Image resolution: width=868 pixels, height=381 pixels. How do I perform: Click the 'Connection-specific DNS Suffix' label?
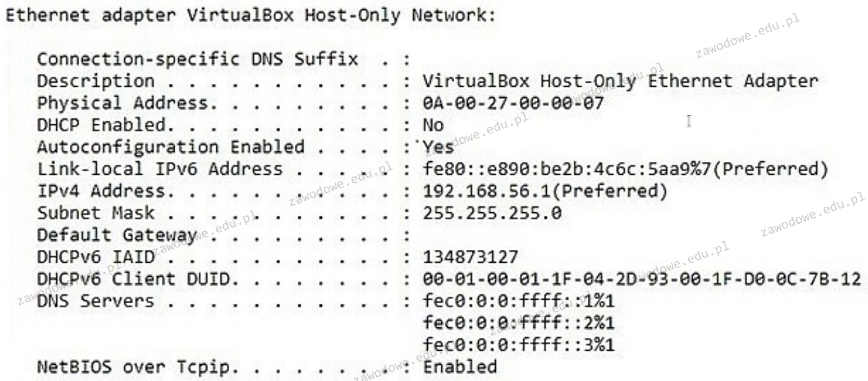click(x=198, y=59)
